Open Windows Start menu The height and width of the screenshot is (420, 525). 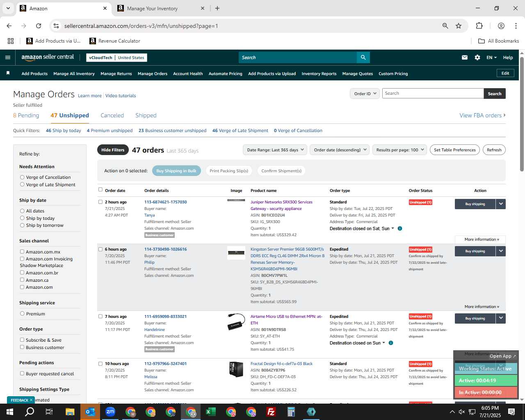click(x=10, y=412)
